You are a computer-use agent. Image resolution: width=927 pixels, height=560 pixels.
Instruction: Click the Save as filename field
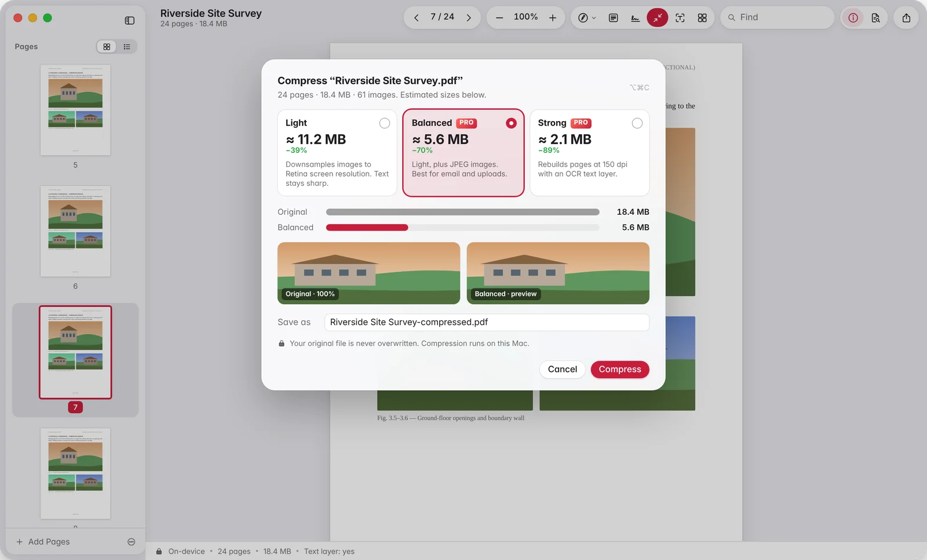pos(487,322)
